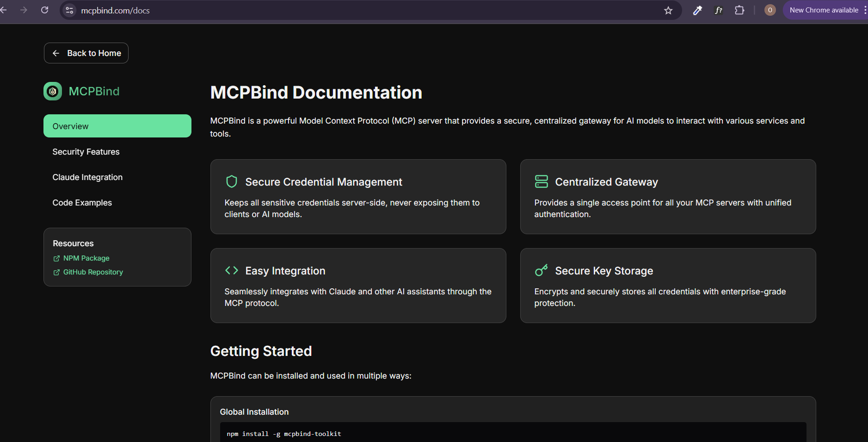
Task: Bookmark this page with the star icon
Action: (668, 10)
